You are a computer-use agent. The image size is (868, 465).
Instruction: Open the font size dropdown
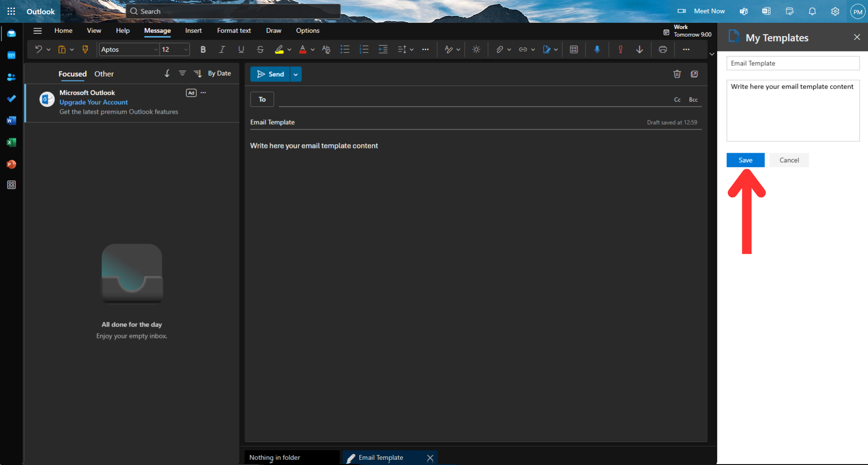[186, 49]
